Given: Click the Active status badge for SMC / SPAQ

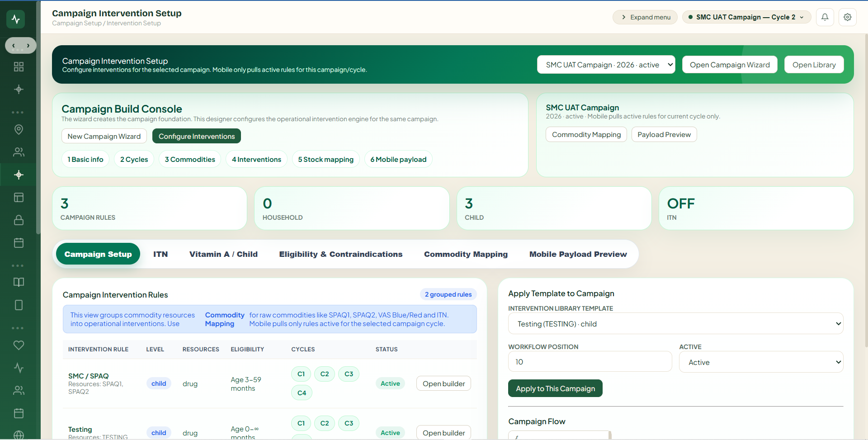Looking at the screenshot, I should pos(390,383).
